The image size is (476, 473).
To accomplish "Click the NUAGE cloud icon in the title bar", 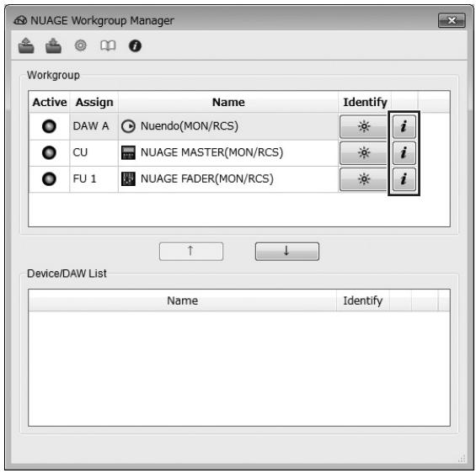I will pos(20,20).
